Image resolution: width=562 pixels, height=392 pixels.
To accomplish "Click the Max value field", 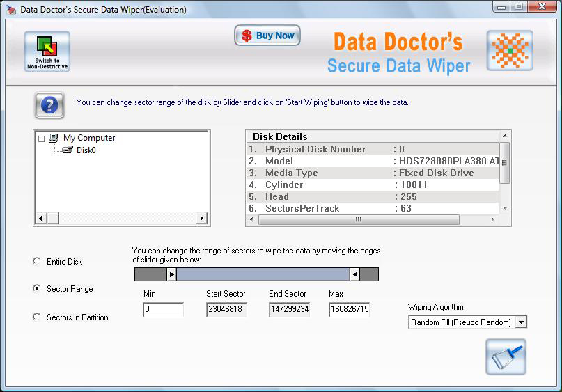I will [349, 310].
